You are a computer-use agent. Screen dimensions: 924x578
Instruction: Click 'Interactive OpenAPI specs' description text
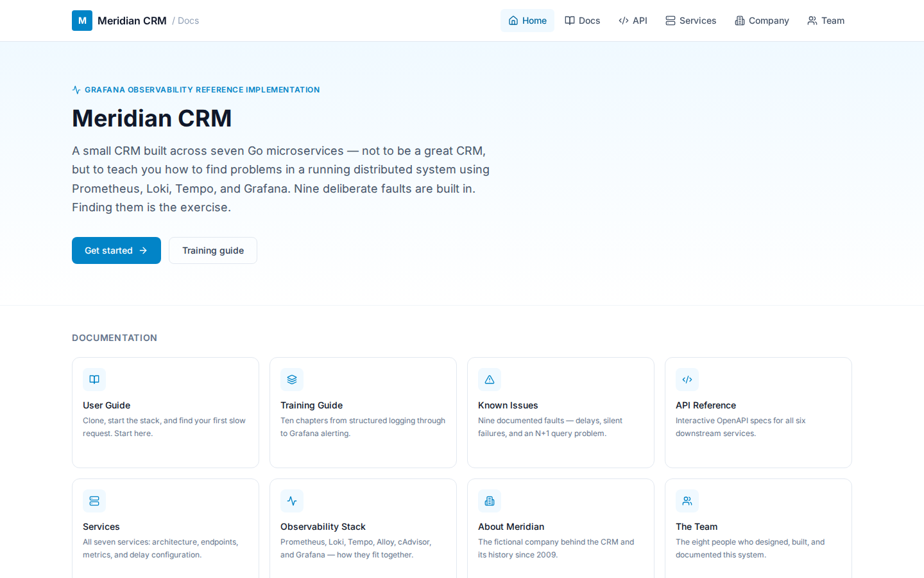(x=740, y=427)
